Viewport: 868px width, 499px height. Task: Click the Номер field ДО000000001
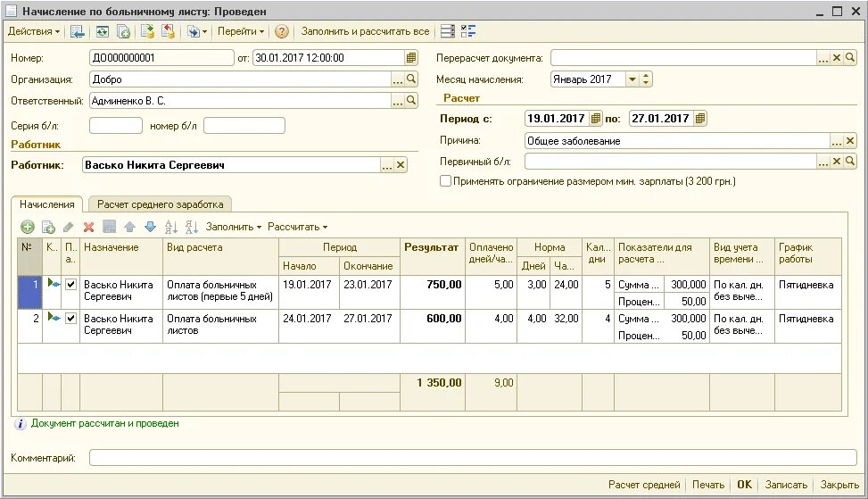pos(161,58)
